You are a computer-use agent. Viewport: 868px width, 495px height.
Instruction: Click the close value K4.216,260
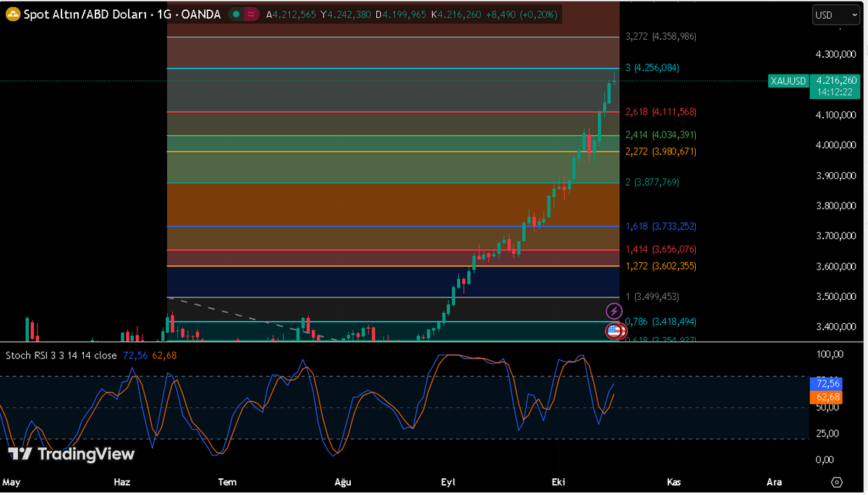coord(457,14)
